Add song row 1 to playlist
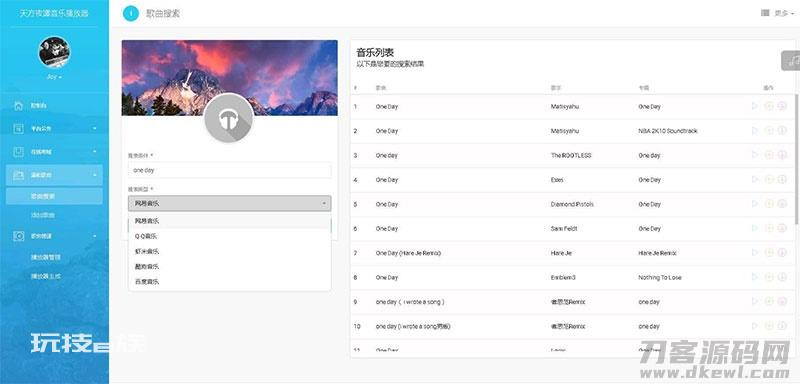 (x=769, y=106)
